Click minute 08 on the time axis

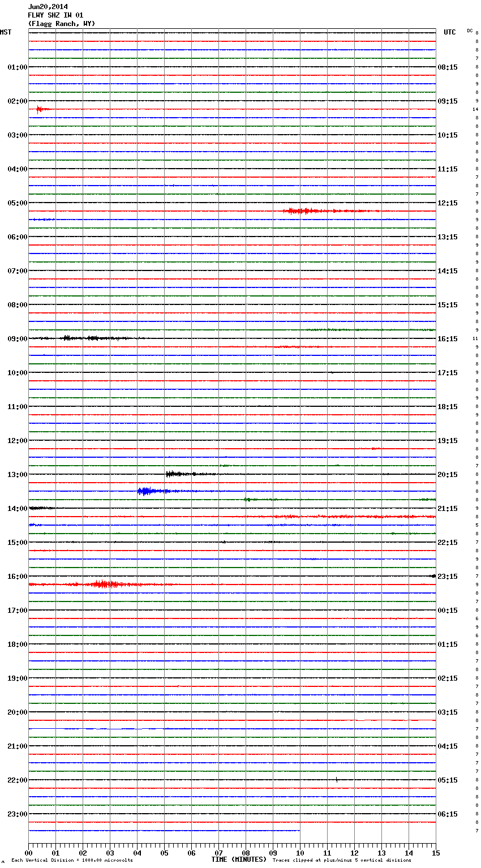pos(246,853)
